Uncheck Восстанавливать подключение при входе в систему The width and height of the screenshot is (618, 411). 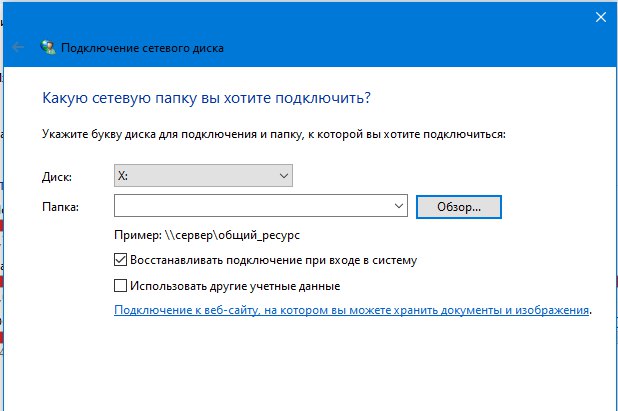tap(120, 260)
